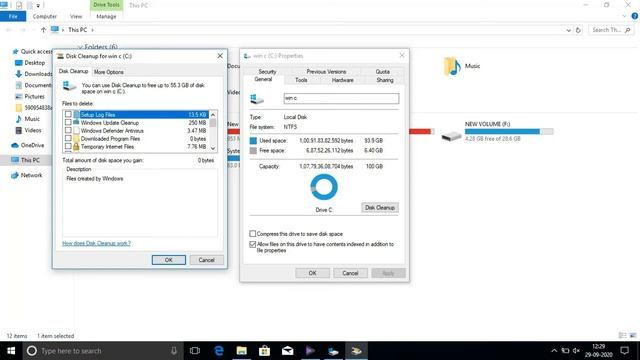Open Network icon in sidebar

[15, 175]
